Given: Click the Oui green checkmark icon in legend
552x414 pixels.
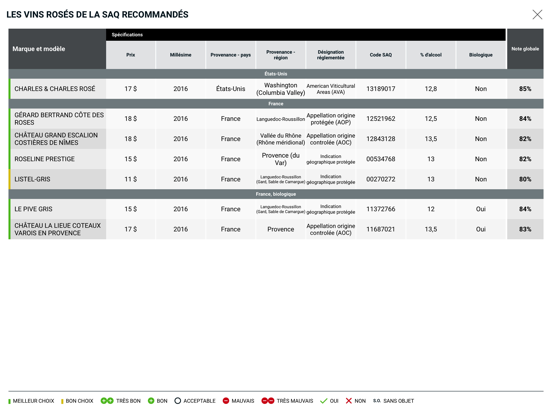Looking at the screenshot, I should click(324, 401).
